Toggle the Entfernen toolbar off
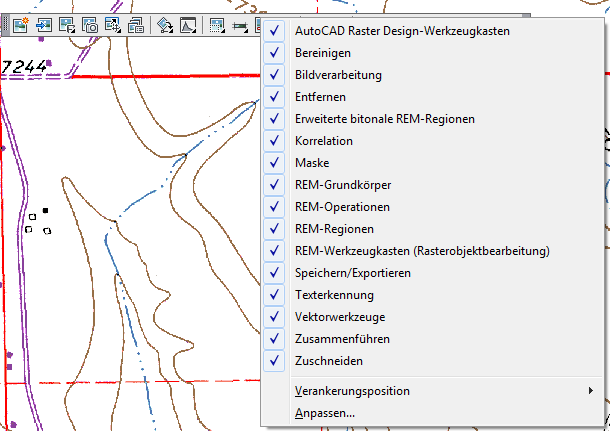 tap(432, 97)
